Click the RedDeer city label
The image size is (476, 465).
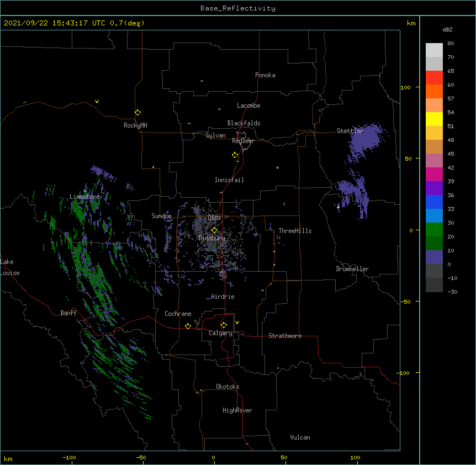(x=243, y=141)
